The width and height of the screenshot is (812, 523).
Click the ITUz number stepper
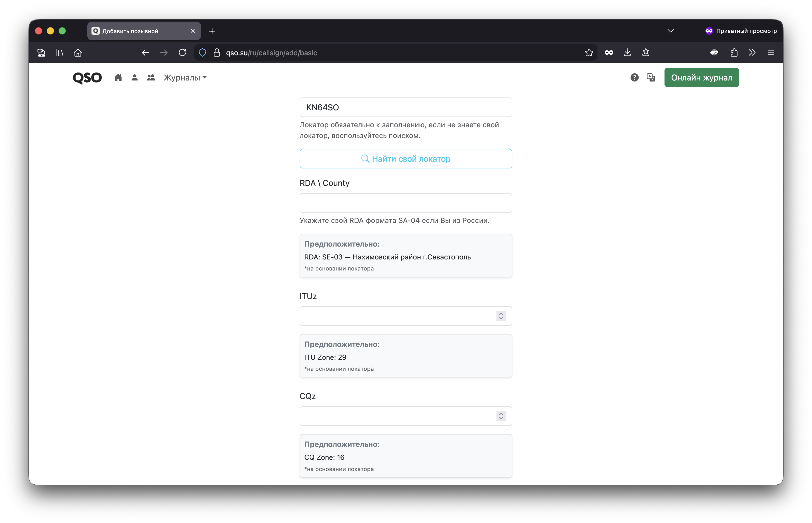pos(501,316)
